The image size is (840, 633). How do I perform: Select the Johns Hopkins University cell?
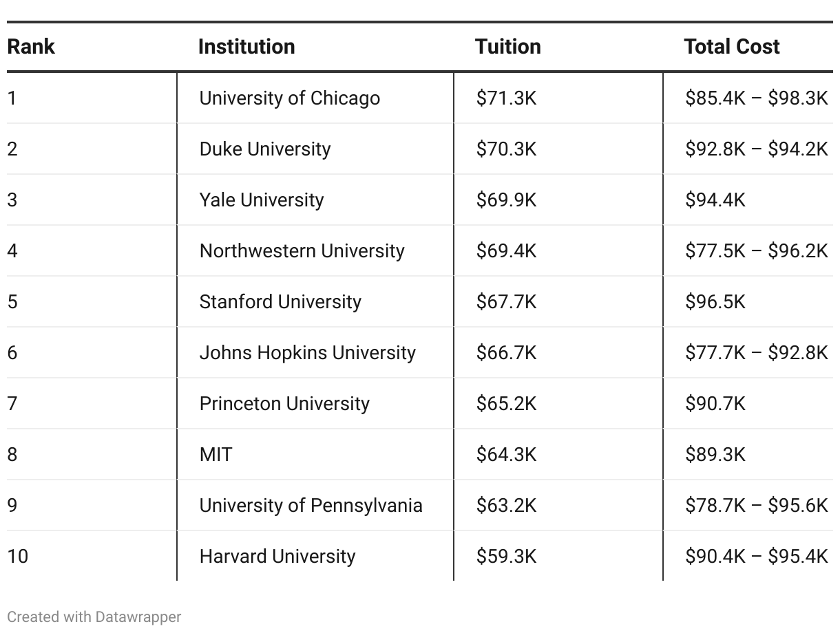(x=307, y=352)
